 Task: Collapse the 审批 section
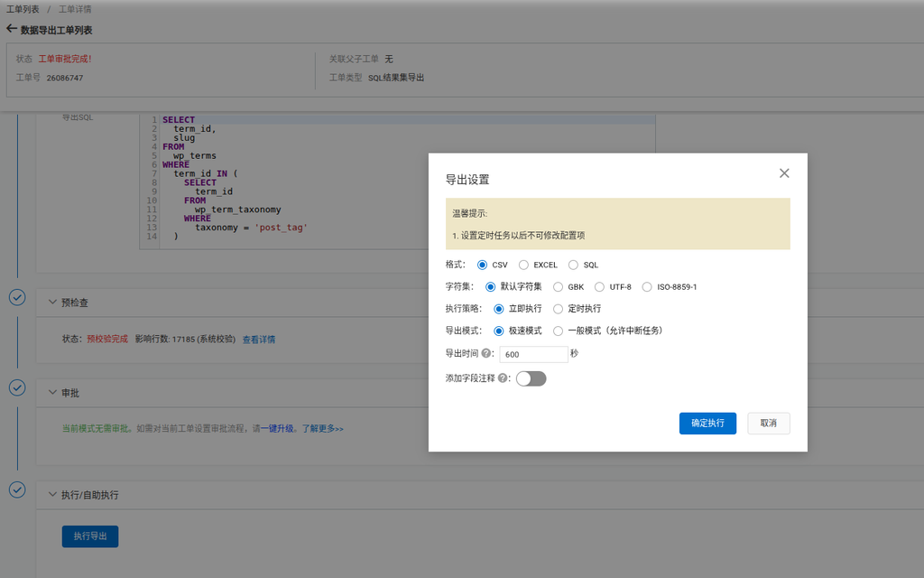click(x=52, y=392)
